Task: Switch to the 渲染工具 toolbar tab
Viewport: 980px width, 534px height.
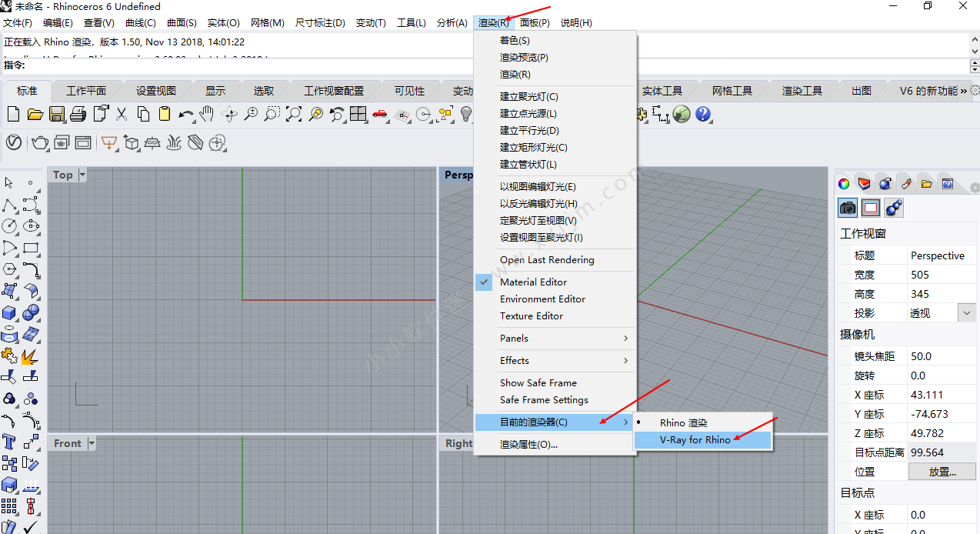Action: pyautogui.click(x=802, y=91)
